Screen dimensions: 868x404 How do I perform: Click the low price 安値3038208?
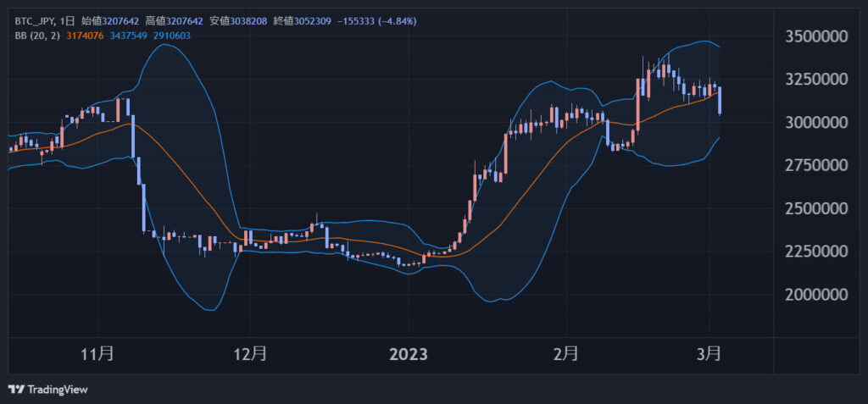238,21
